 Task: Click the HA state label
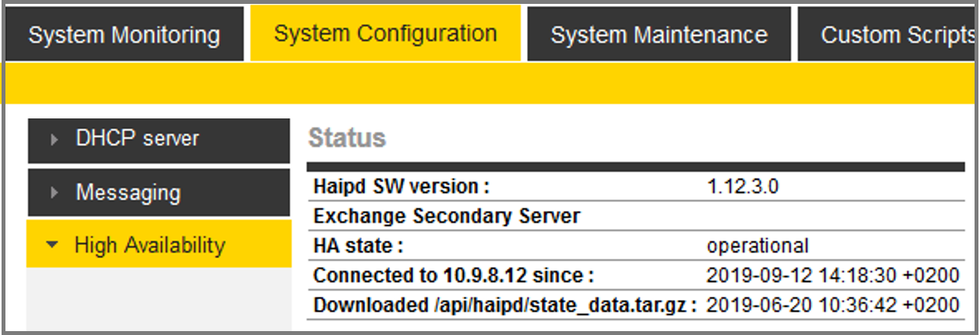pyautogui.click(x=358, y=245)
